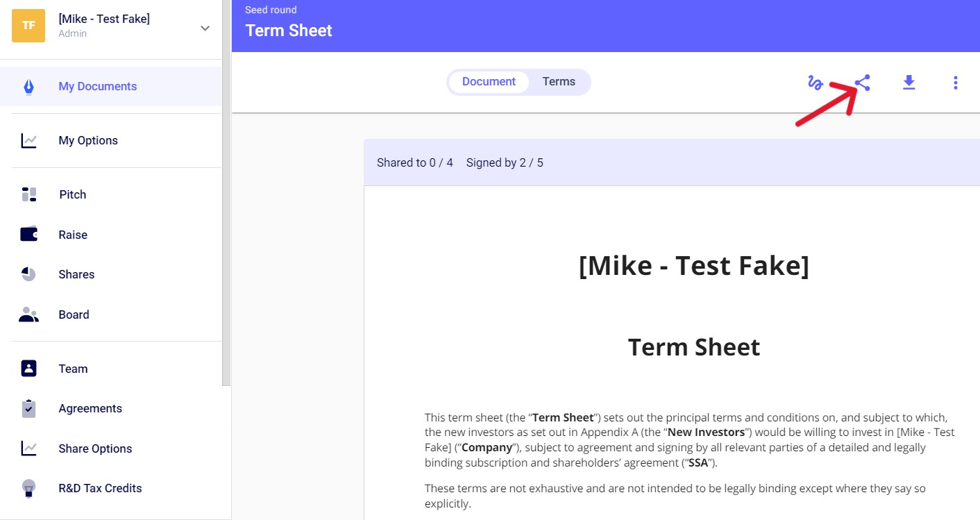The image size is (980, 520).
Task: Click the Agreements clipboard icon
Action: tap(28, 408)
